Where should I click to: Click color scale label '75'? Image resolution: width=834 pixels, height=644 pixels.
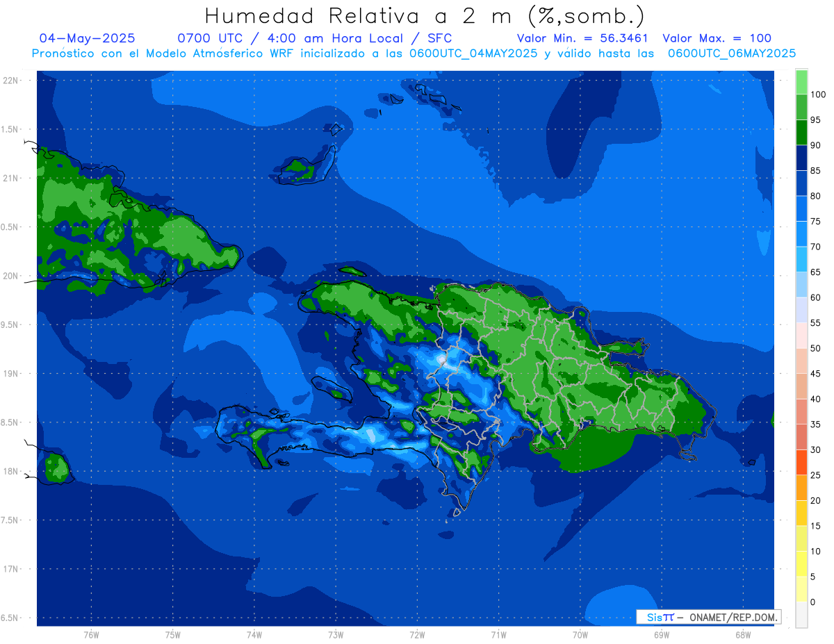coord(815,222)
